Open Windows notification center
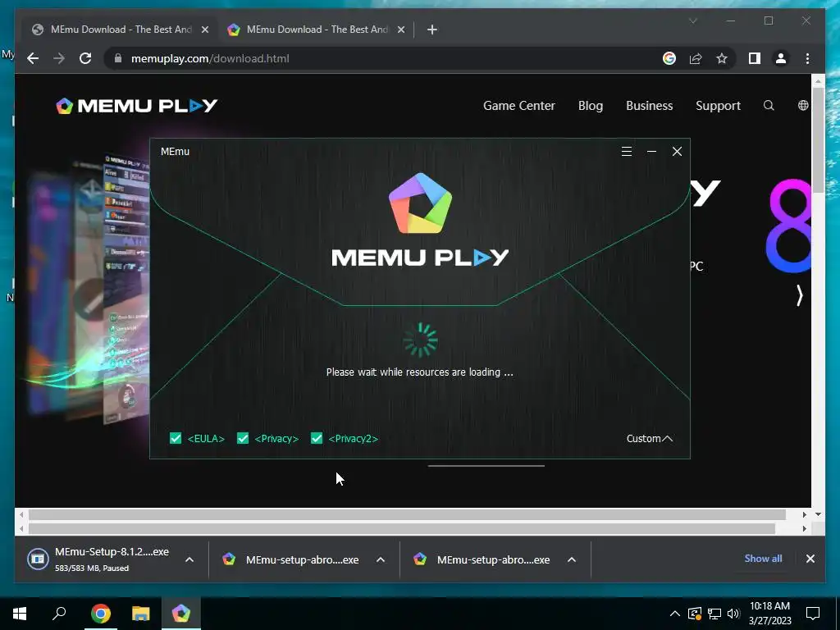840x630 pixels. pos(813,614)
